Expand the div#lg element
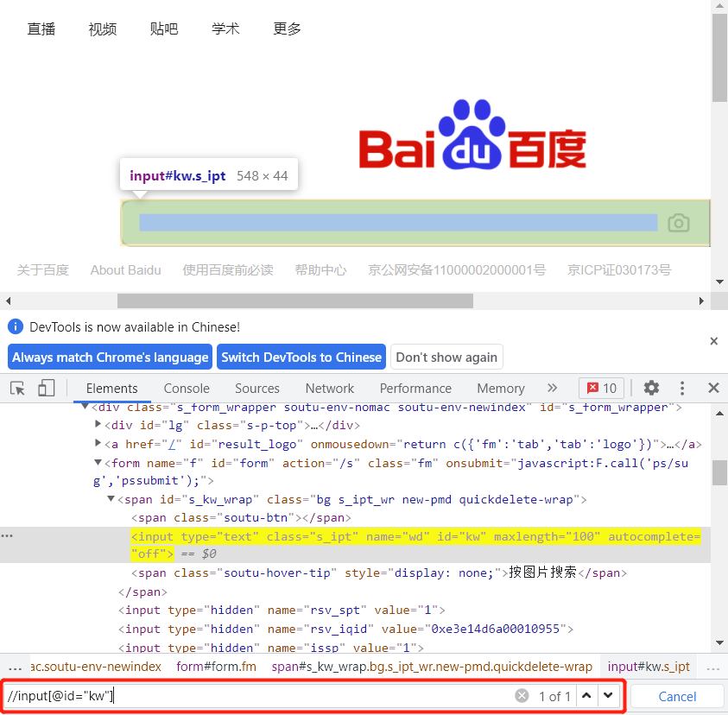728x715 pixels. (98, 425)
